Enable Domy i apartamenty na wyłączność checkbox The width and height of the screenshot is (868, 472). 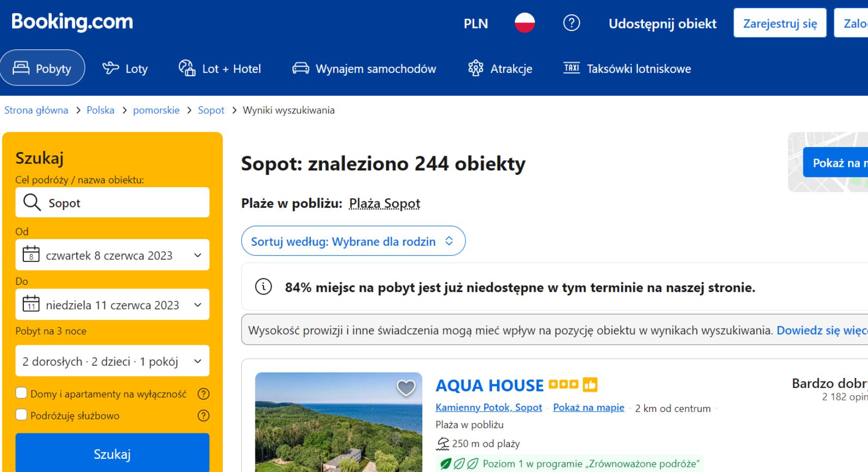point(21,393)
